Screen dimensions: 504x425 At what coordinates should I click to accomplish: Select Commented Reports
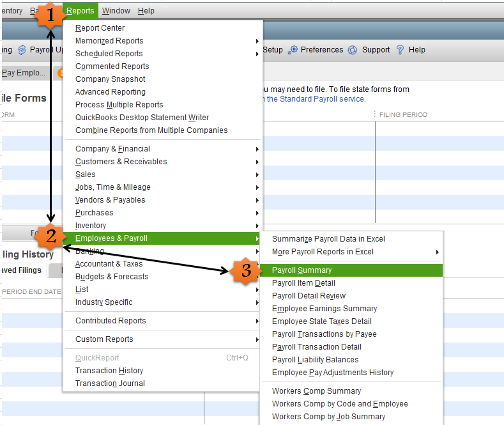(x=112, y=66)
